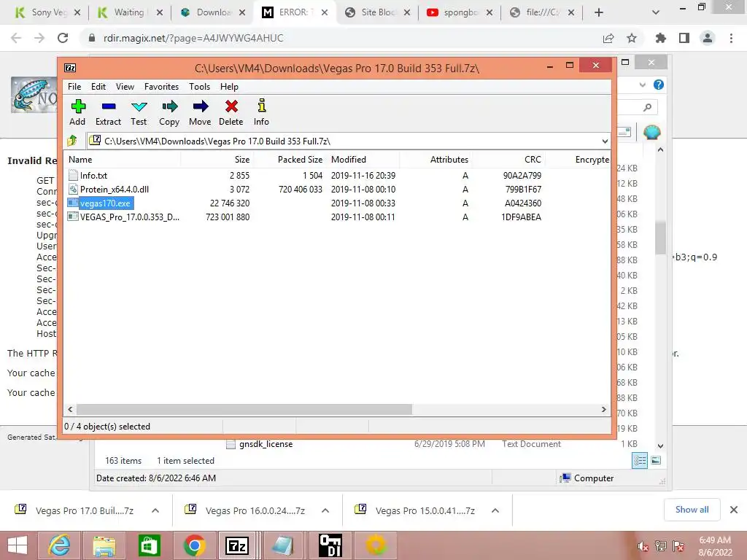This screenshot has height=560, width=747.
Task: Bookmark this page with the star icon
Action: pyautogui.click(x=632, y=38)
